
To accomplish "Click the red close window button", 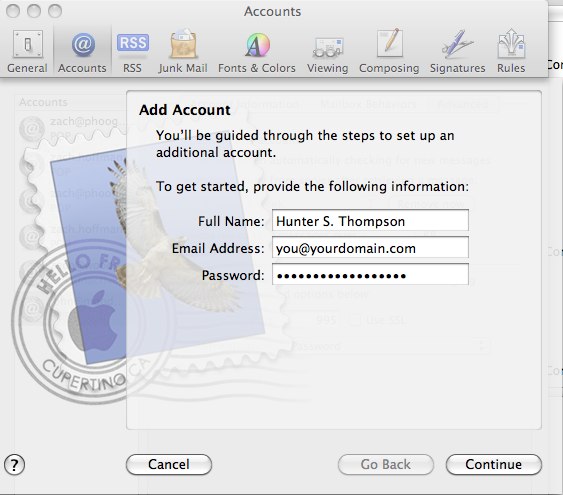I will 13,11.
